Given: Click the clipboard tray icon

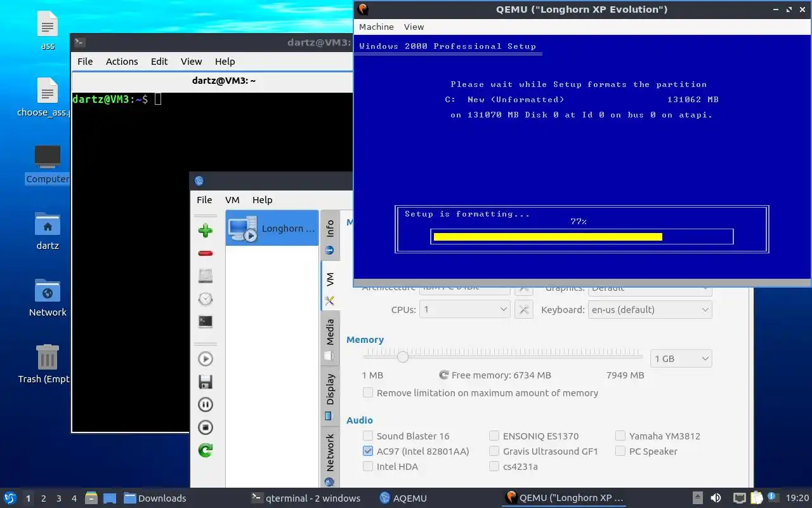Looking at the screenshot, I should (757, 498).
